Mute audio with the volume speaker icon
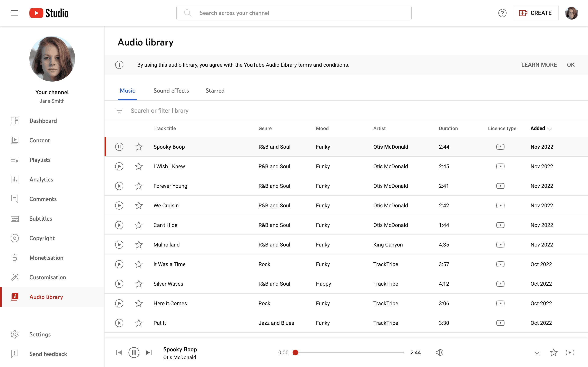The width and height of the screenshot is (588, 367). (439, 353)
